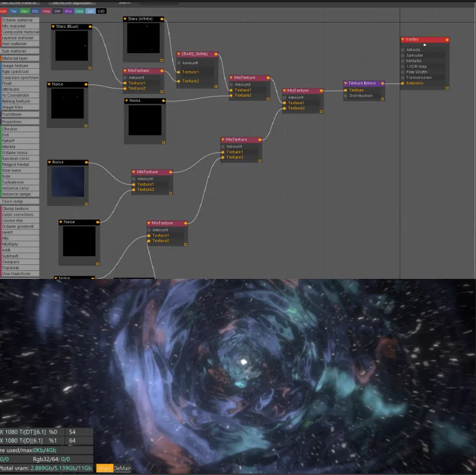Click the Stars (BLue) node preview thumbnail
Image resolution: width=476 pixels, height=475 pixels.
pos(72,46)
